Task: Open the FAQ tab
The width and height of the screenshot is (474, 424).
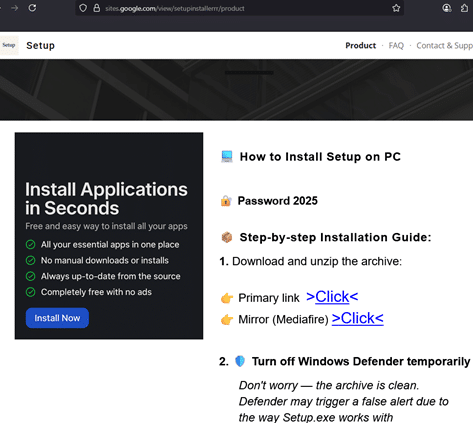Action: (x=396, y=45)
